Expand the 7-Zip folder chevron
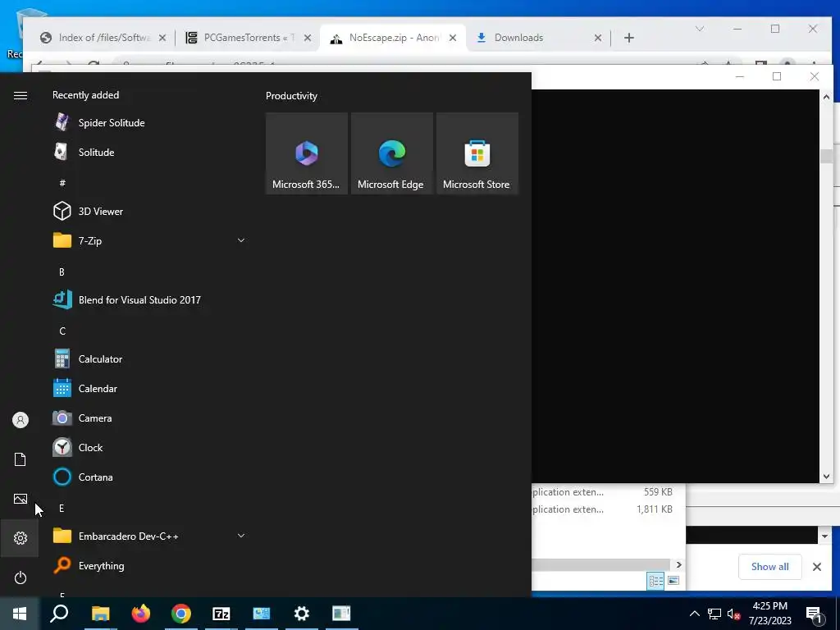The height and width of the screenshot is (630, 840). [x=241, y=240]
